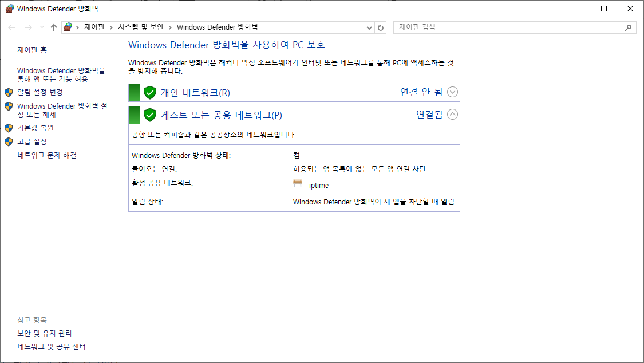644x363 pixels.
Task: Click the firewall icon in address bar
Action: click(x=68, y=27)
